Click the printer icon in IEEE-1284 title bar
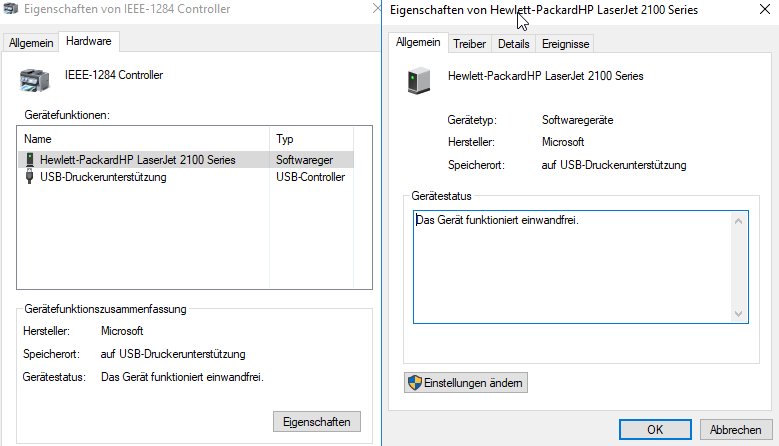This screenshot has width=779, height=446. tap(10, 8)
